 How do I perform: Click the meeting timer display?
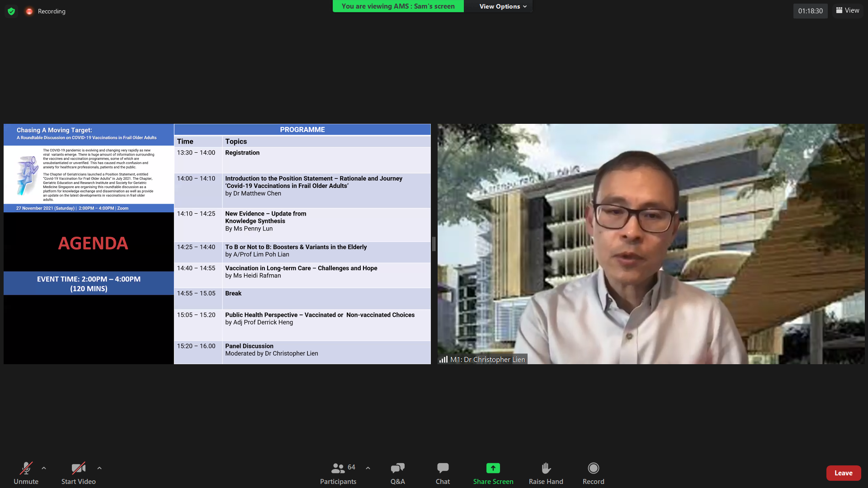point(810,11)
